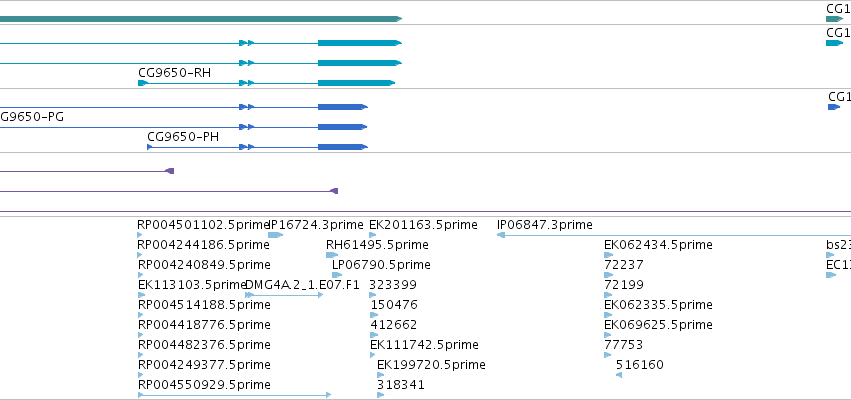
Task: Click the CG9650-PG protein label
Action: point(31,117)
